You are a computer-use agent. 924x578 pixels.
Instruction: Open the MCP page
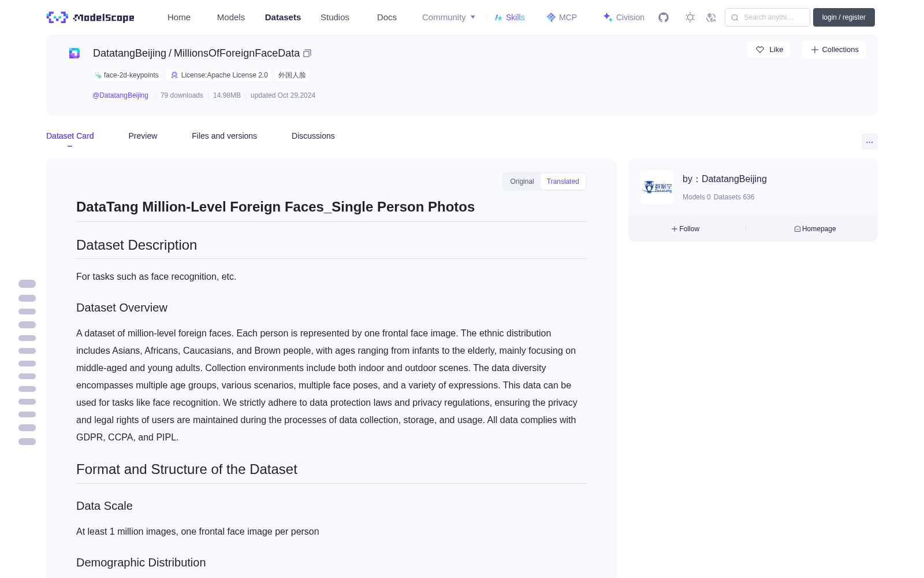[x=562, y=17]
